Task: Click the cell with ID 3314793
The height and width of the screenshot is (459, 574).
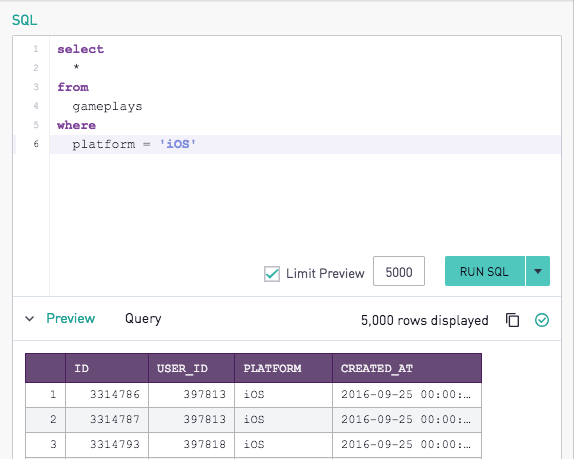Action: (107, 444)
